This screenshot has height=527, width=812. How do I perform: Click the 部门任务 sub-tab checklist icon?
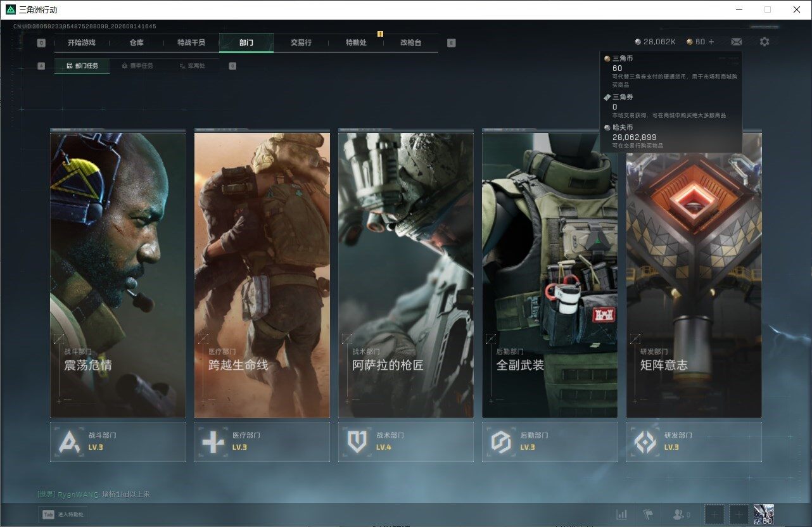[70, 66]
